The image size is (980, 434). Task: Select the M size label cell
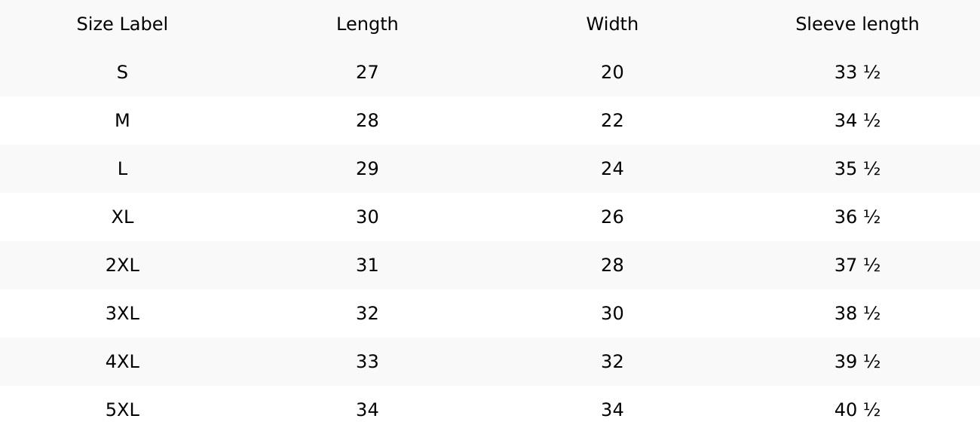tap(122, 121)
